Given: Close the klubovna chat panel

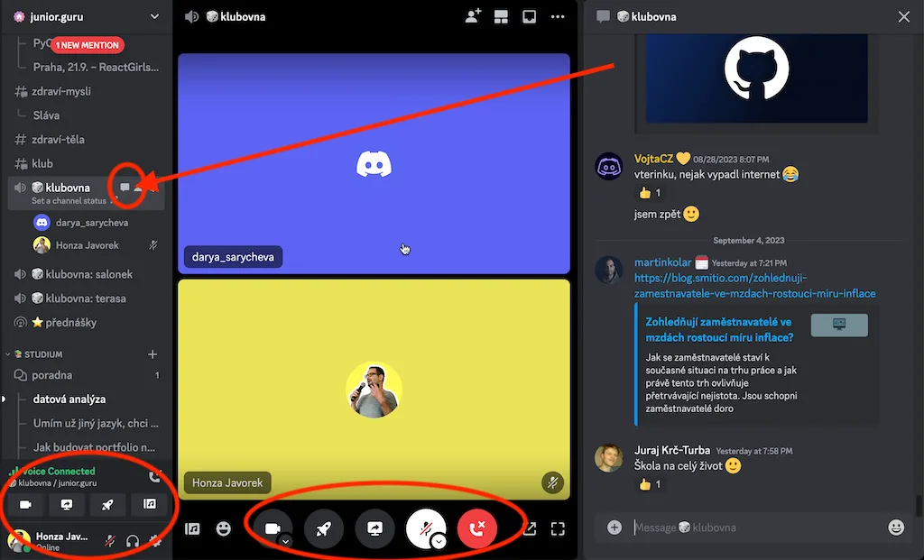Looking at the screenshot, I should coord(904,16).
